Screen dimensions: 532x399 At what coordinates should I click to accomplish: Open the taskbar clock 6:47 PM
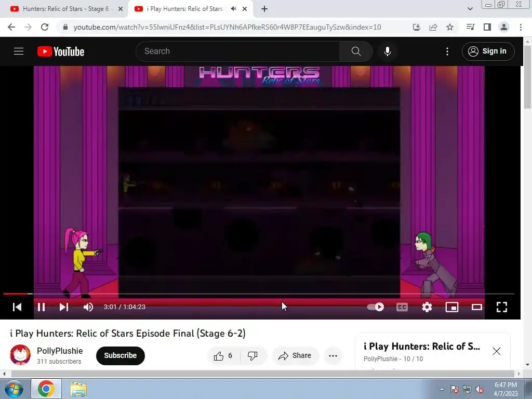coord(506,389)
